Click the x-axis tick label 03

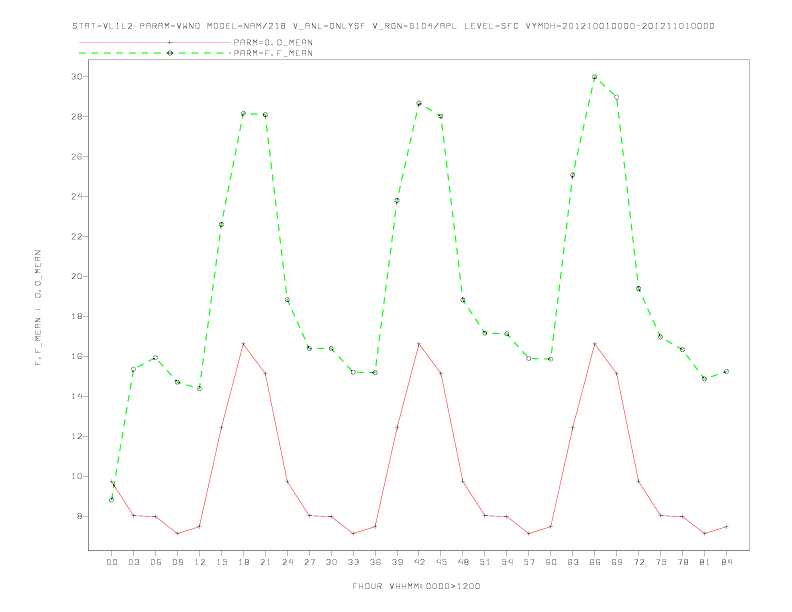coord(133,562)
